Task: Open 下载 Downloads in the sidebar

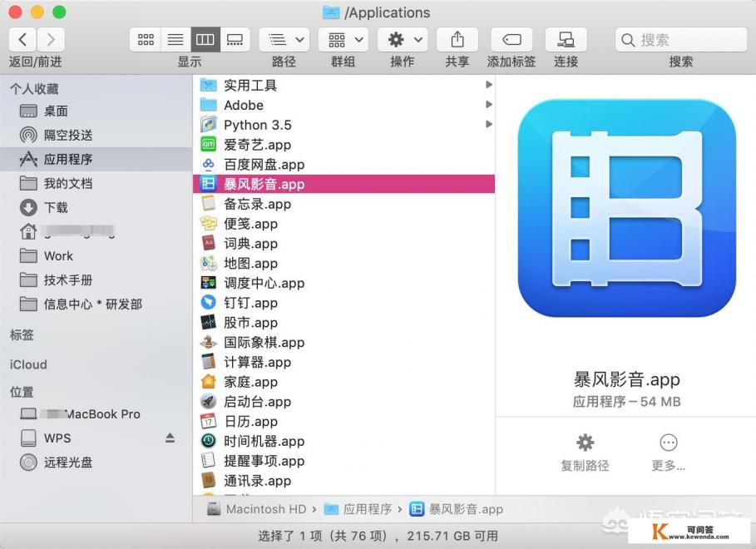Action: 96,207
